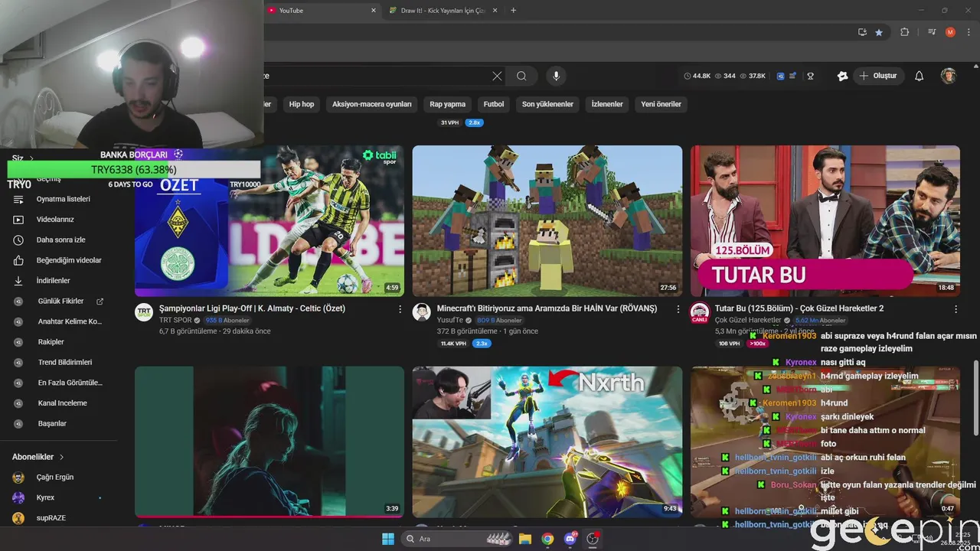
Task: Close the YouTube browser tab
Action: 374,10
